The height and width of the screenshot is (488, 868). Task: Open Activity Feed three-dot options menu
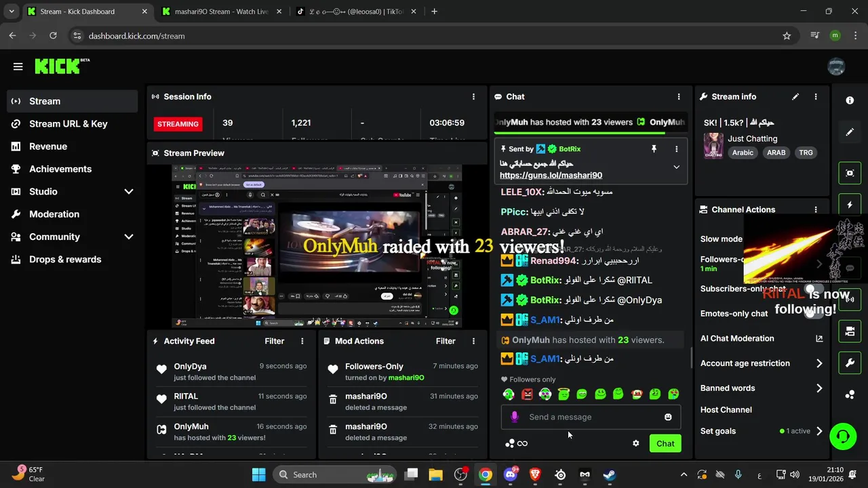point(302,341)
